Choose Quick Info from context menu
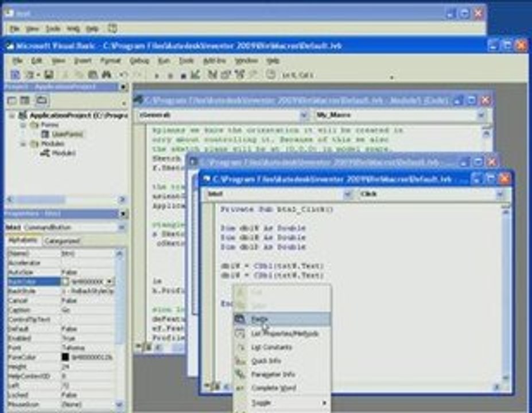This screenshot has width=532, height=413. [x=282, y=361]
